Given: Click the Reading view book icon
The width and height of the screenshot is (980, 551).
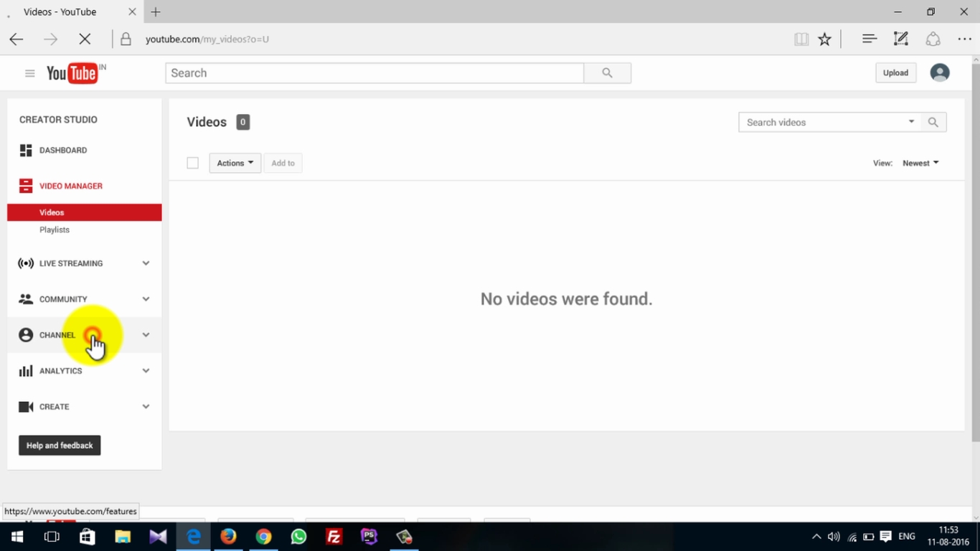Looking at the screenshot, I should pos(801,39).
